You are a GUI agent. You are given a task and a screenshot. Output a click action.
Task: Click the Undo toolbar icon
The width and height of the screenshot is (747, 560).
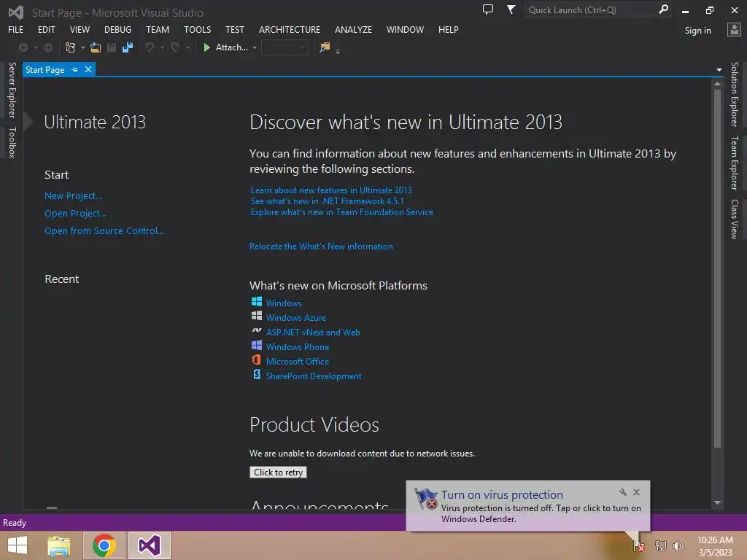point(150,47)
